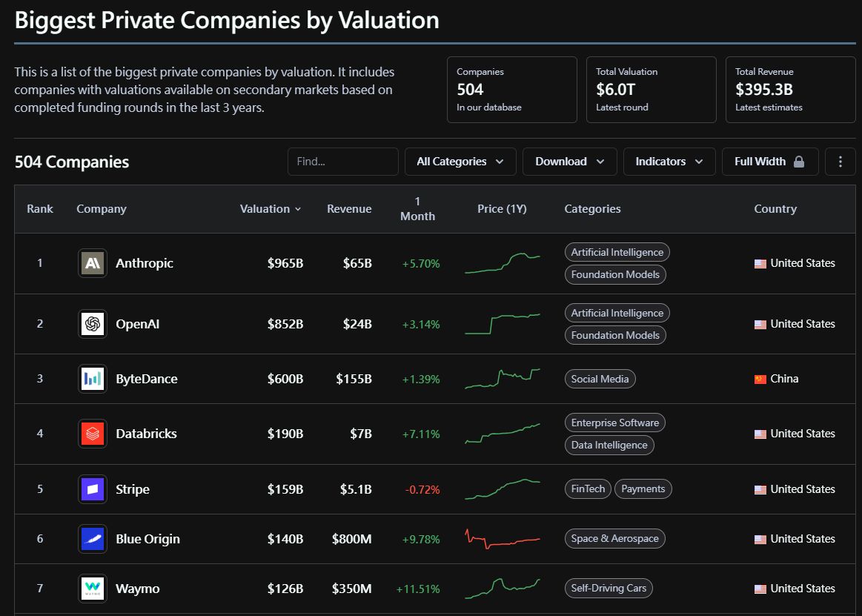
Task: Select the Self-Driving Cars category tag
Action: tap(609, 589)
